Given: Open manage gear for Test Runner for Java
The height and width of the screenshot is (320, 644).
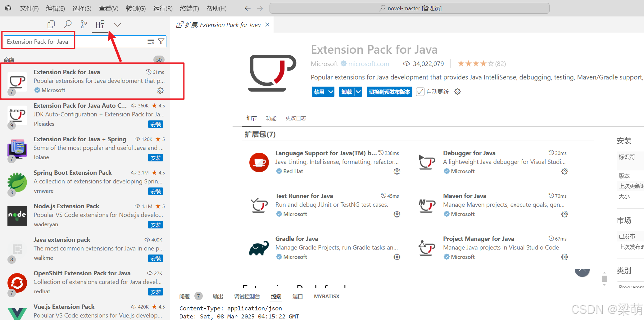Looking at the screenshot, I should click(397, 214).
